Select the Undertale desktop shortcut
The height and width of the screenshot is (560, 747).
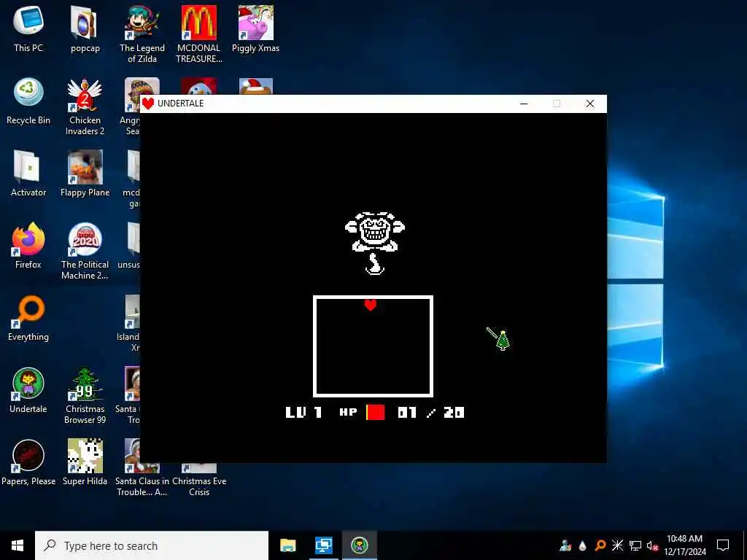[x=28, y=391]
